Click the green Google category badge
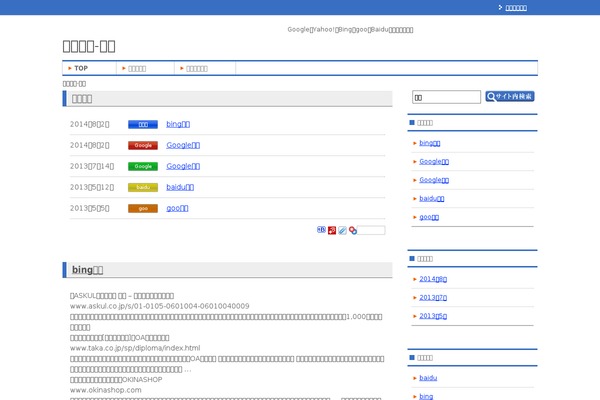 pyautogui.click(x=143, y=166)
